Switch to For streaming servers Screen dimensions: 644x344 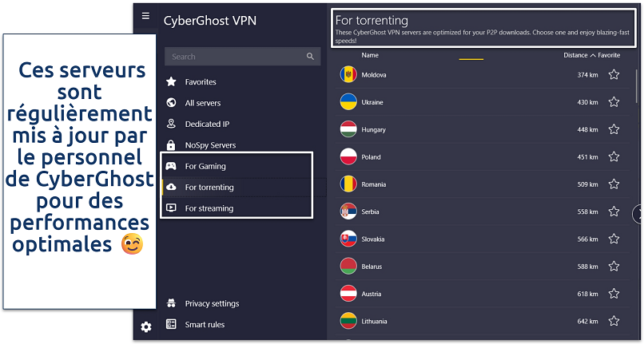pyautogui.click(x=209, y=208)
